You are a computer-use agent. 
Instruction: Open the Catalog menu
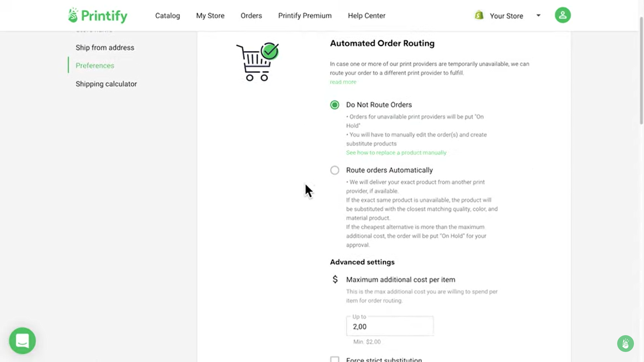click(167, 16)
